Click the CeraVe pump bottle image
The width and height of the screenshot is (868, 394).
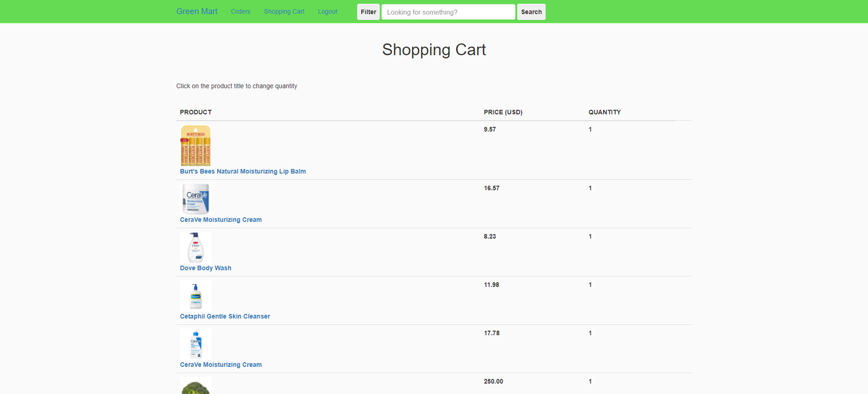195,344
